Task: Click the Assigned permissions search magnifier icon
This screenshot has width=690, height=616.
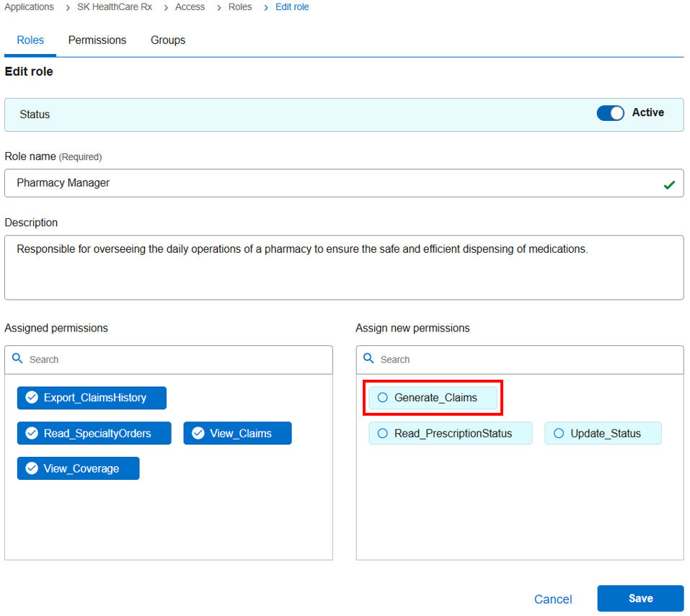Action: click(17, 358)
